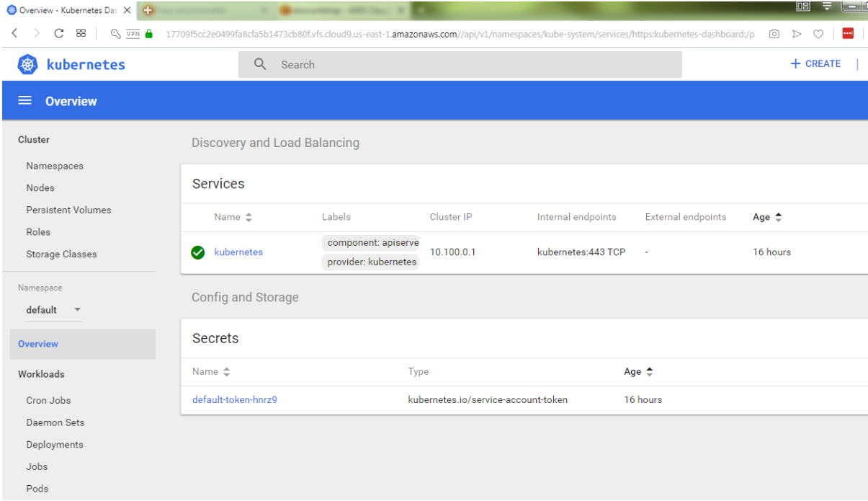This screenshot has width=868, height=501.
Task: Click the VPN badge in the address bar
Action: coord(131,33)
